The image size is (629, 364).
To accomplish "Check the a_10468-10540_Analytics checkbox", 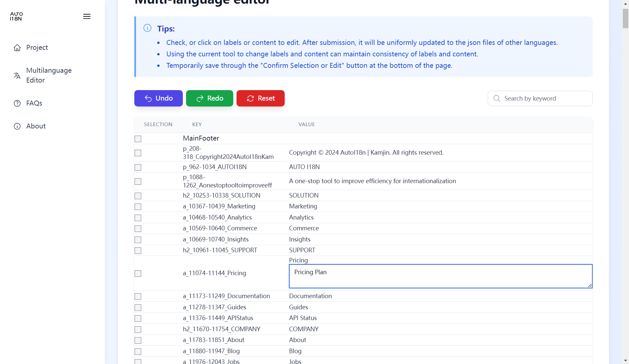I will point(138,218).
